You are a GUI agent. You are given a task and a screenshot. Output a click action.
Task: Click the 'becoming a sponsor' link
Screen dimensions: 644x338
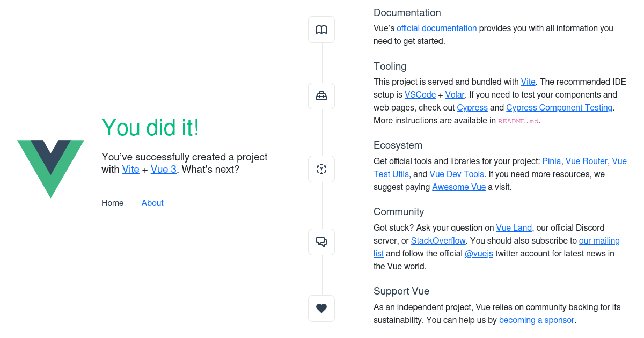point(536,320)
